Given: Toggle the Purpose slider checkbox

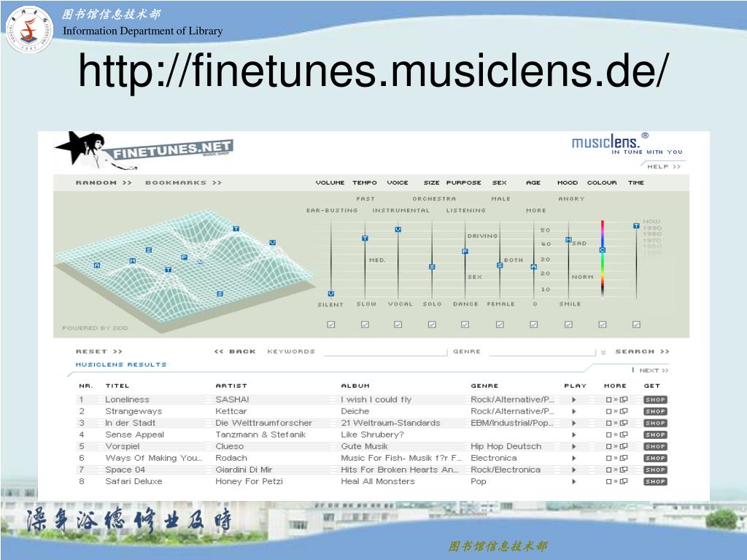Looking at the screenshot, I should (x=465, y=324).
